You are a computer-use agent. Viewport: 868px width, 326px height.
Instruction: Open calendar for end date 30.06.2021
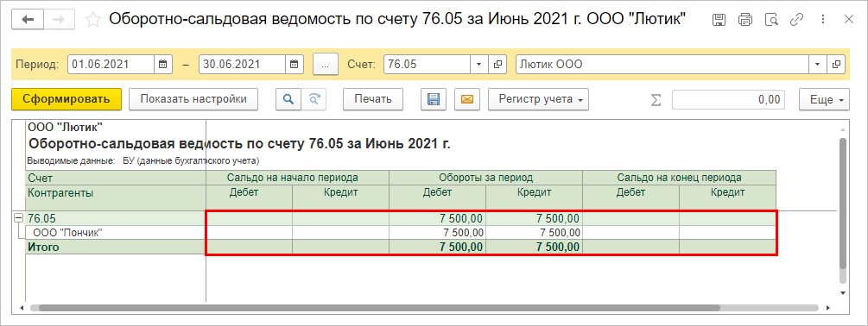tap(294, 64)
